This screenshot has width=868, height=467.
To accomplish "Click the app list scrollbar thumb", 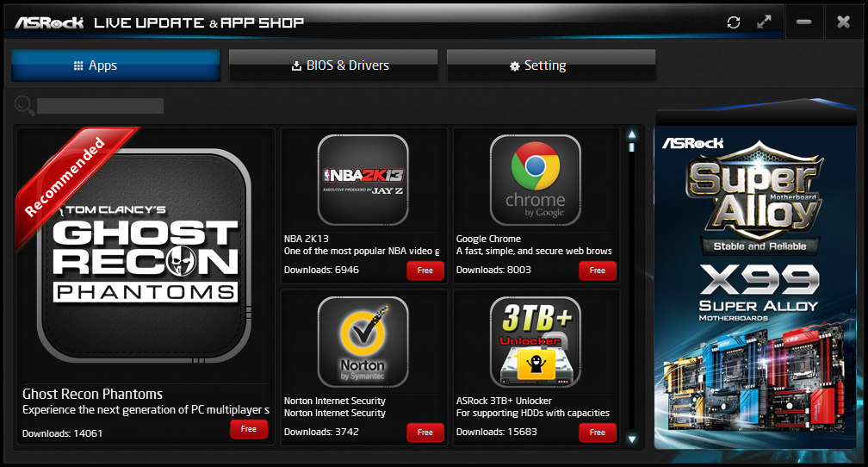I will [632, 147].
